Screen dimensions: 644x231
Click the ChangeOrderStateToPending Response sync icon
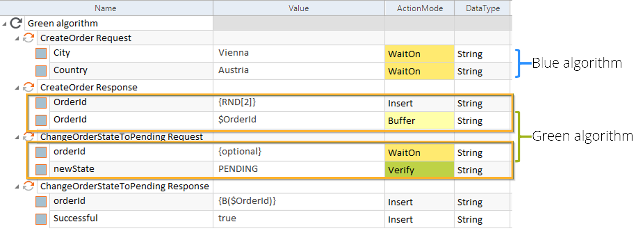[28, 186]
